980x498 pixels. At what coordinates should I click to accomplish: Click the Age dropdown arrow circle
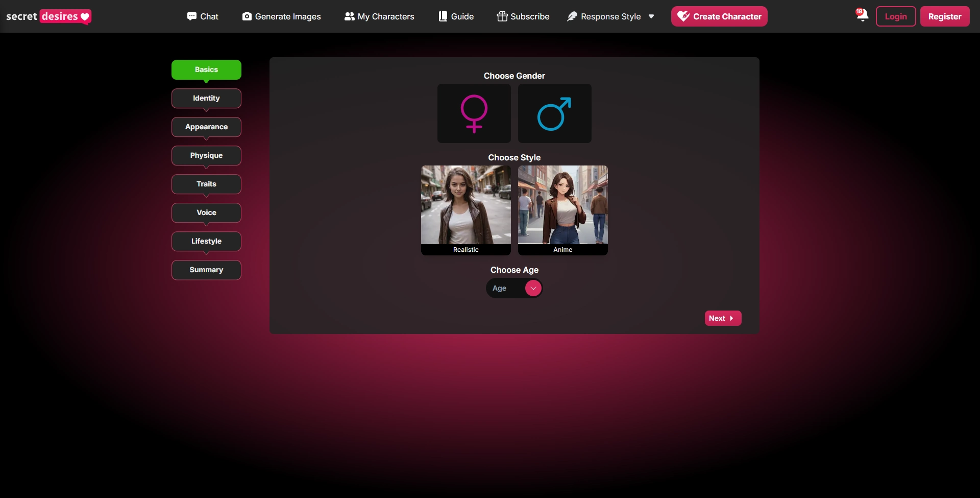533,288
